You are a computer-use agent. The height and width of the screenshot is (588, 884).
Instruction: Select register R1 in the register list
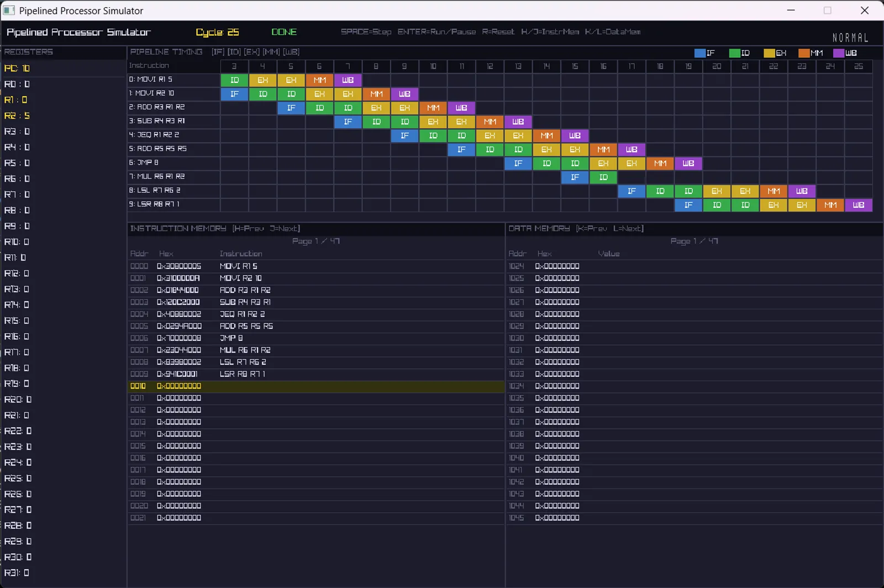pos(15,100)
